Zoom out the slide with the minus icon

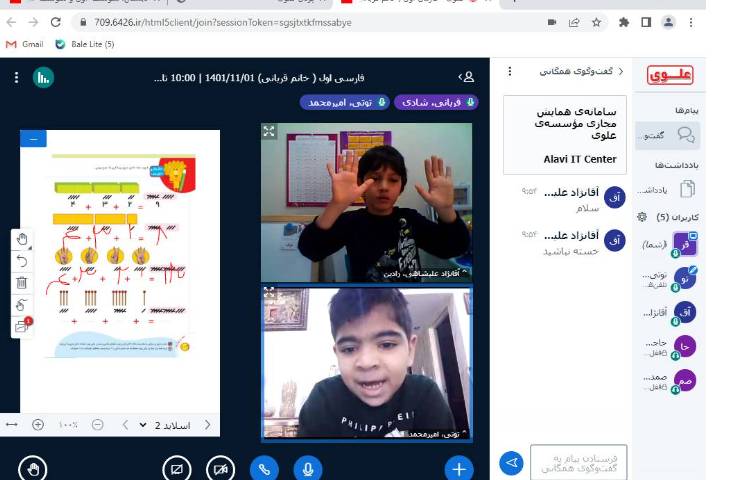click(x=98, y=425)
